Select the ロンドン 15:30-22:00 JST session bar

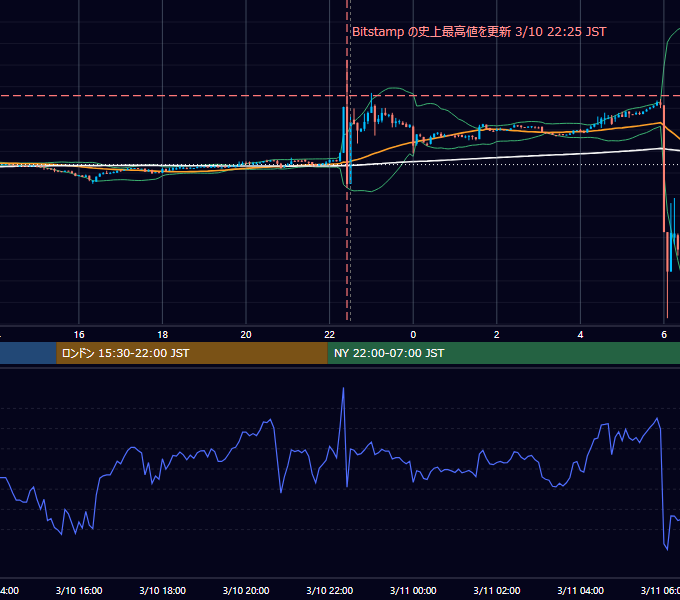[192, 353]
